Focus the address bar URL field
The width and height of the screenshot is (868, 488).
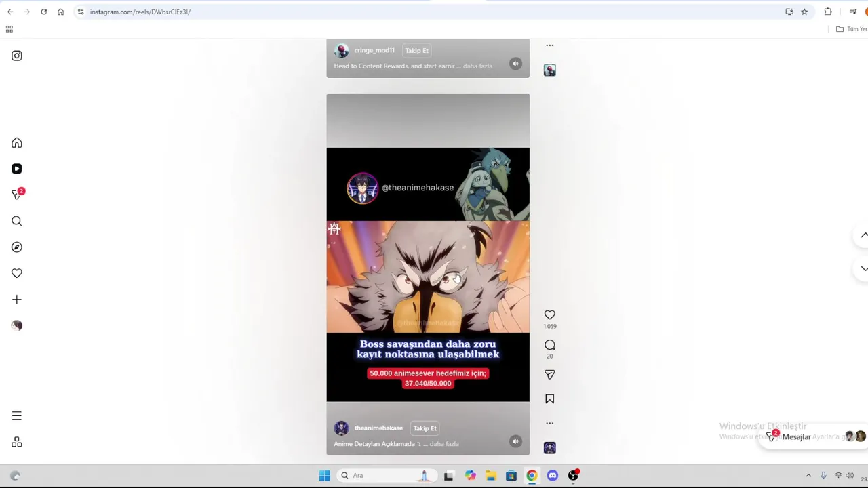[x=434, y=12]
